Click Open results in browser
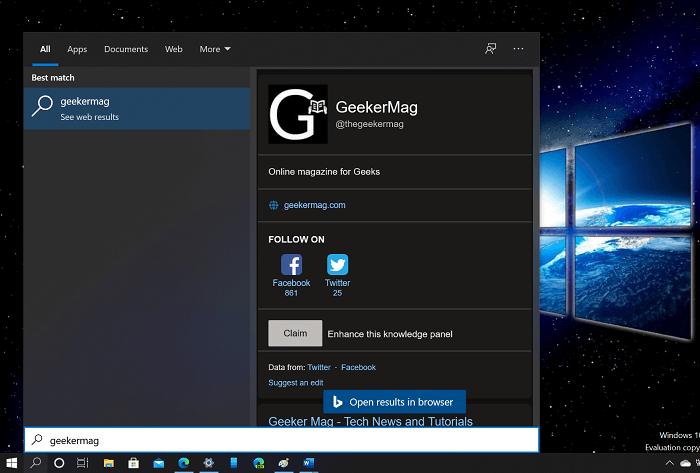The width and height of the screenshot is (700, 473). pos(395,402)
